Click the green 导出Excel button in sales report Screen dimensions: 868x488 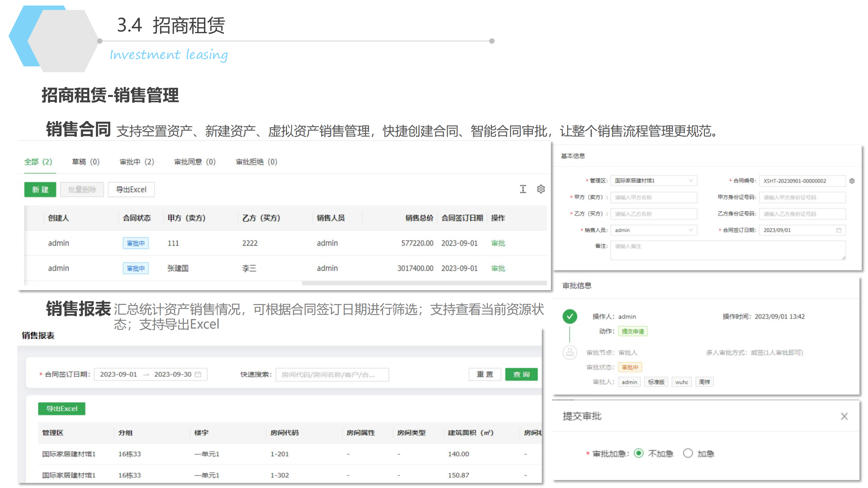pos(62,409)
